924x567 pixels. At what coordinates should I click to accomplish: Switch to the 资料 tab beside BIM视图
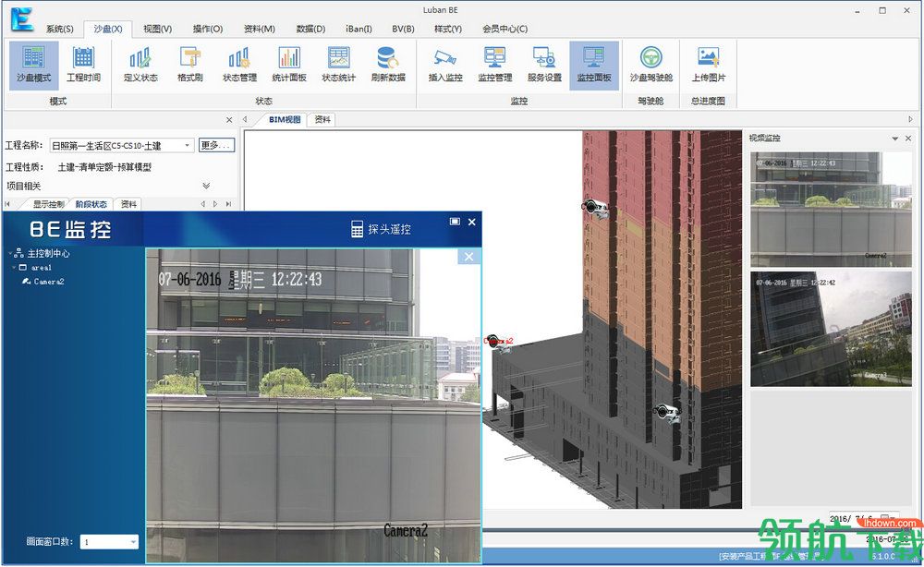[322, 119]
